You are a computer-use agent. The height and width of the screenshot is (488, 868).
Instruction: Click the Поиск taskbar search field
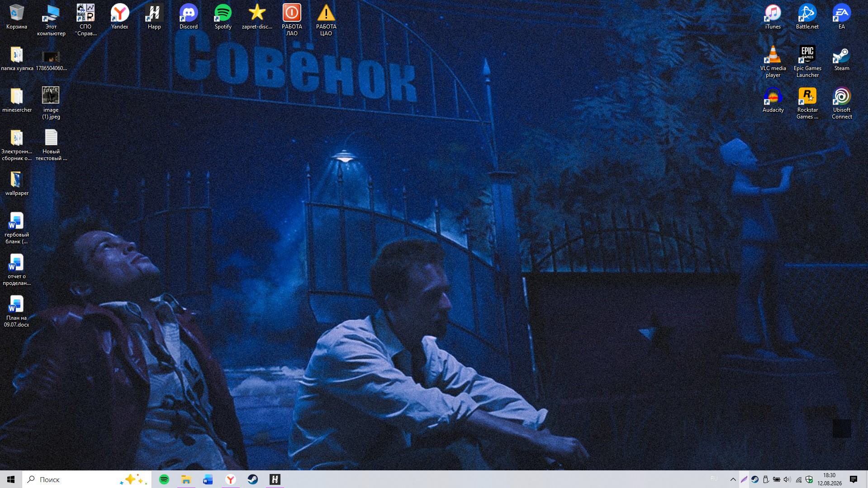pos(86,479)
